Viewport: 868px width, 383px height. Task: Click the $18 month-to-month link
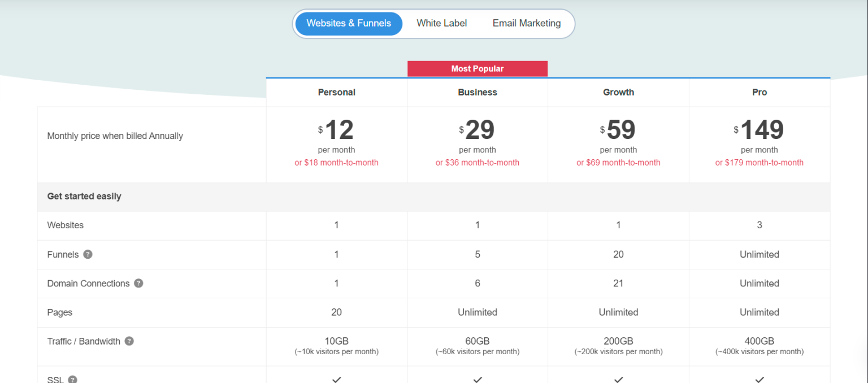pos(336,162)
